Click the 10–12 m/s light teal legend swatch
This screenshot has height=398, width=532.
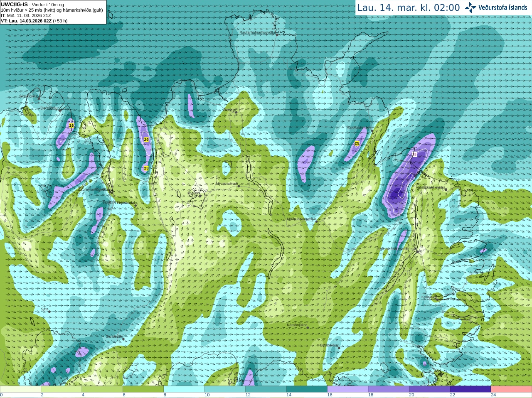225,389
